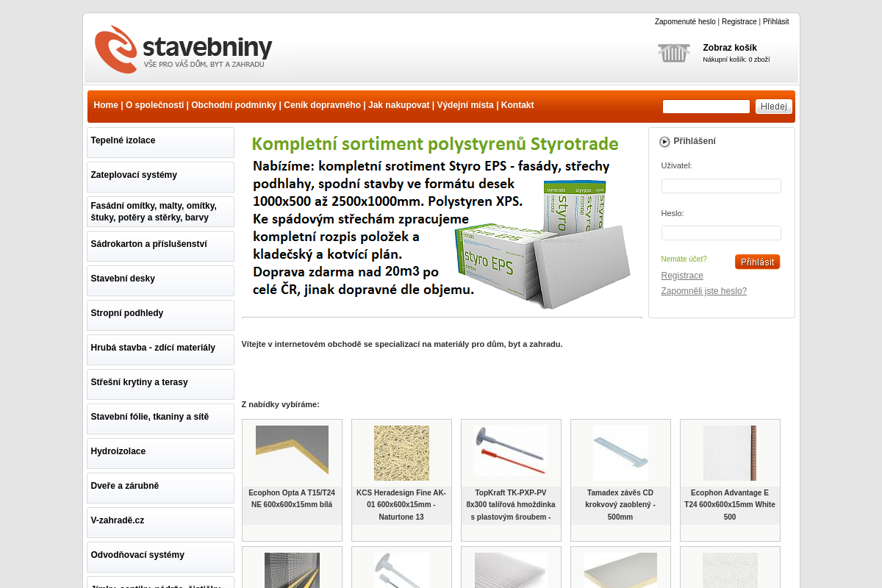This screenshot has width=882, height=588.
Task: Click polycarbonate sheet product image, second row
Action: coord(511,570)
